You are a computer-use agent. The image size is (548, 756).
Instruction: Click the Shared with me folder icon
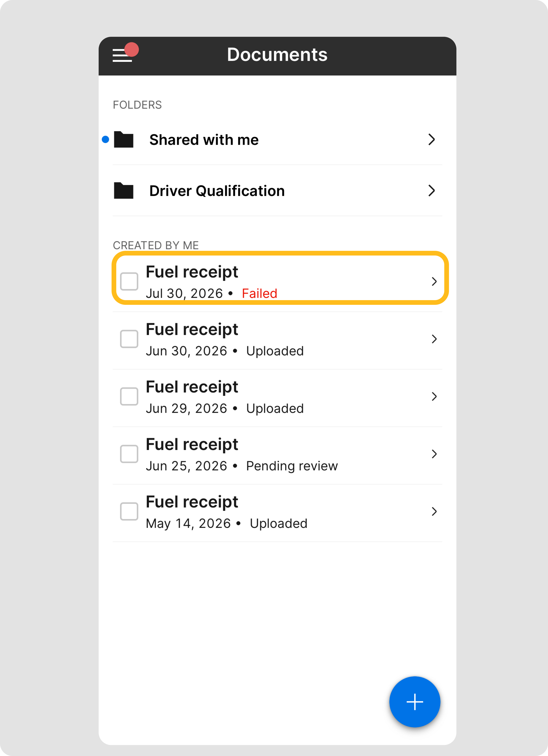(x=123, y=139)
